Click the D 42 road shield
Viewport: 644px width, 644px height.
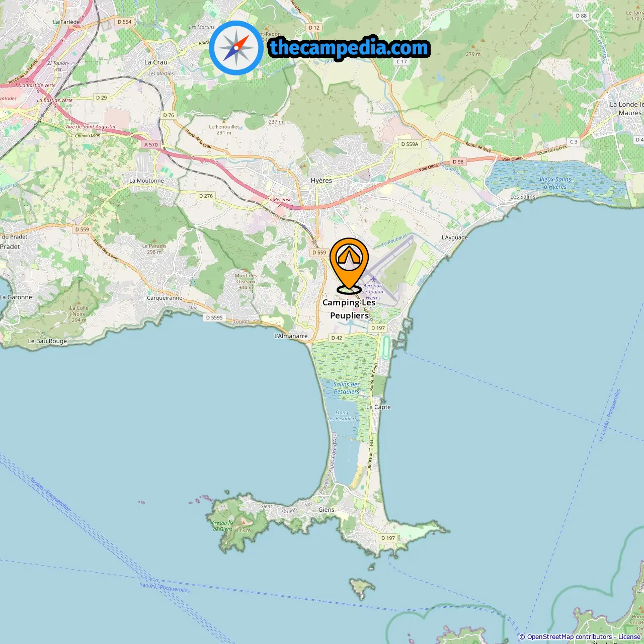pyautogui.click(x=337, y=338)
